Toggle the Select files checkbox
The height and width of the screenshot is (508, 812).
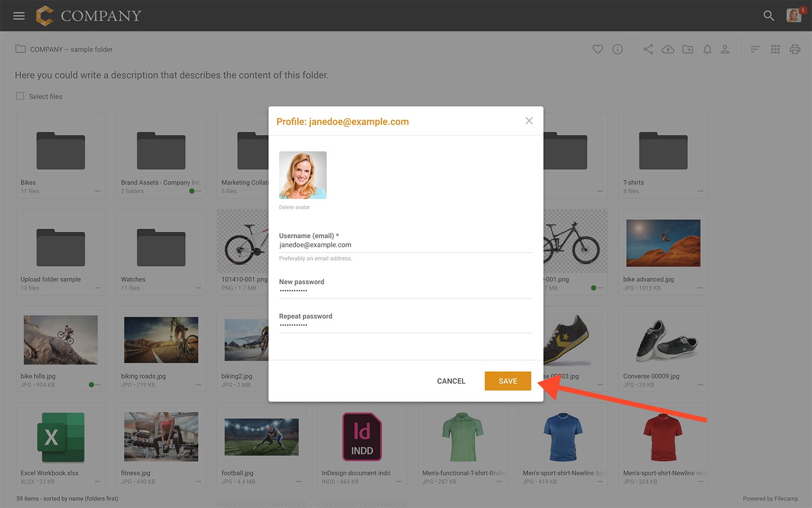tap(20, 96)
